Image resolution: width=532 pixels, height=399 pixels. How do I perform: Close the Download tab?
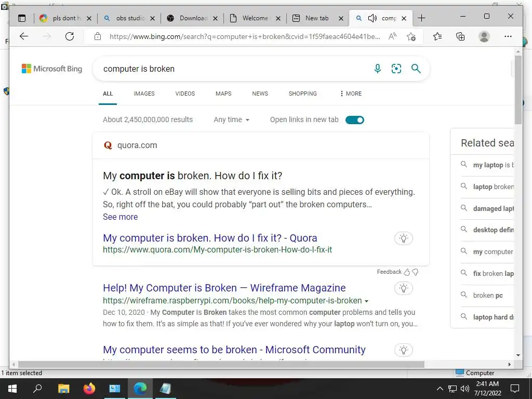click(215, 18)
